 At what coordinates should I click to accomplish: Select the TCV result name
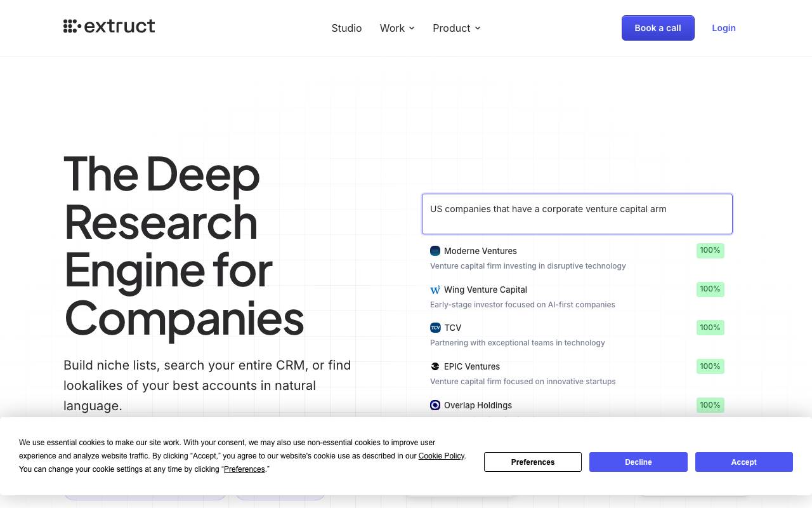[453, 328]
